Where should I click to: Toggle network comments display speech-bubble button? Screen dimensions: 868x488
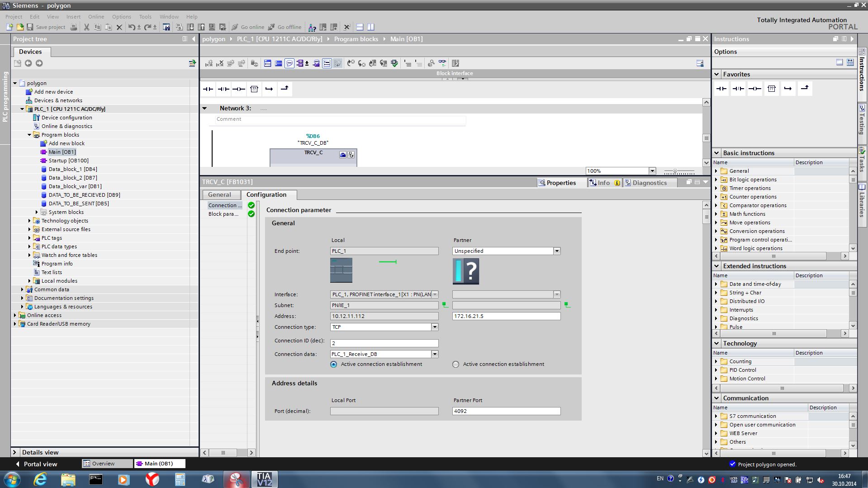click(x=289, y=63)
